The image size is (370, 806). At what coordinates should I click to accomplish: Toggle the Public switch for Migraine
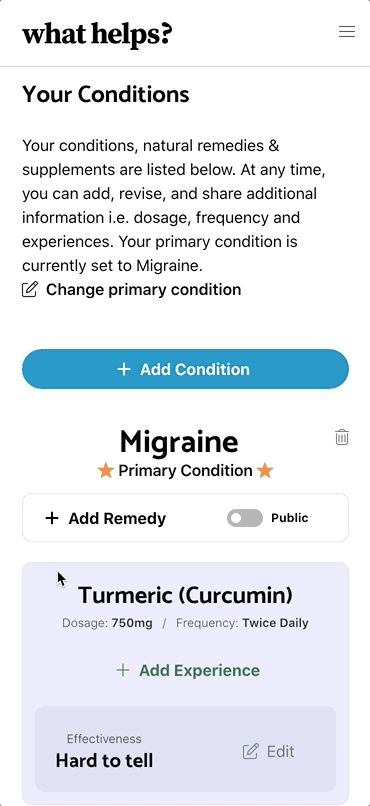point(245,518)
